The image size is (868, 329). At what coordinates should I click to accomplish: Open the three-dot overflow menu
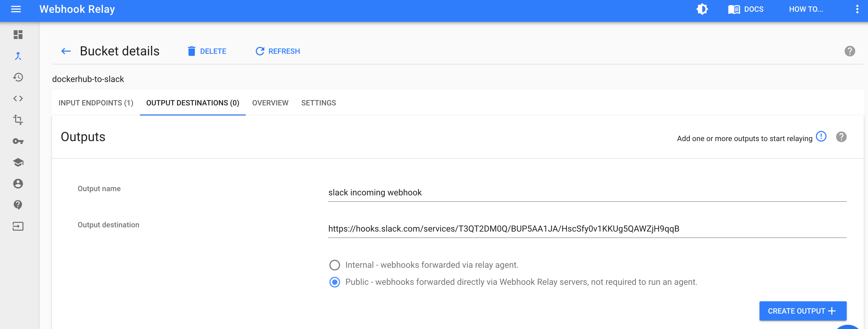click(857, 9)
